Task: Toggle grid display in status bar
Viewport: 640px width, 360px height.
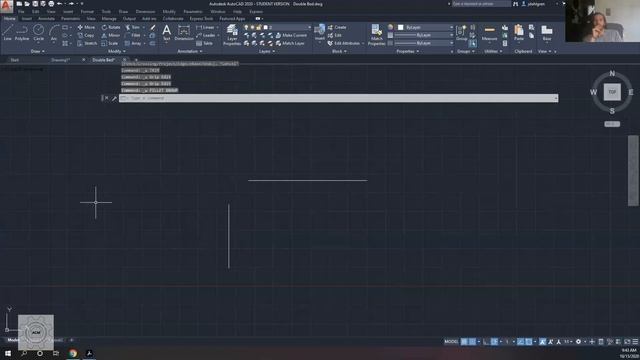Action: click(x=464, y=342)
